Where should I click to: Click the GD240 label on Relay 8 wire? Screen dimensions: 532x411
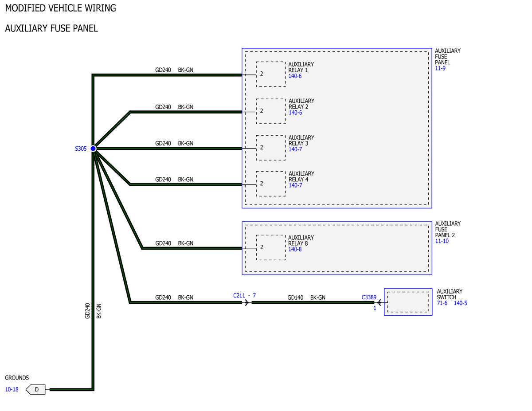coord(163,243)
